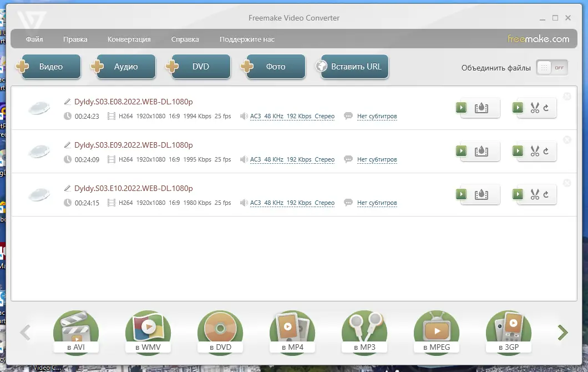
Task: Click the Вставить URL button
Action: 352,67
